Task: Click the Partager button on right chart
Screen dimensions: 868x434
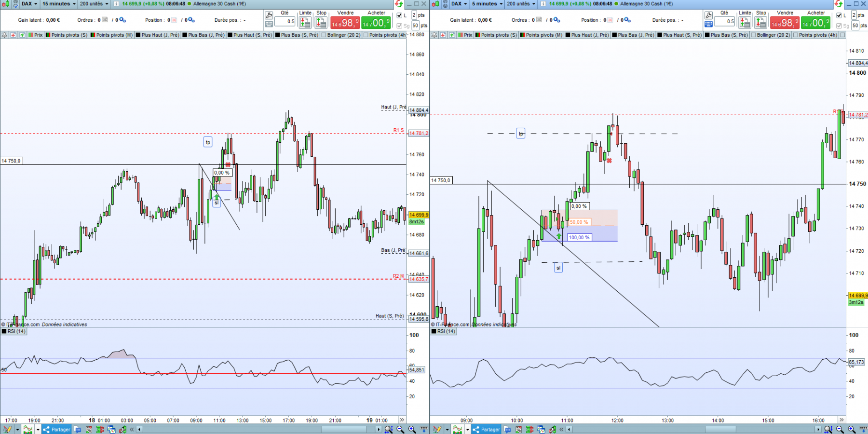Action: coord(487,429)
